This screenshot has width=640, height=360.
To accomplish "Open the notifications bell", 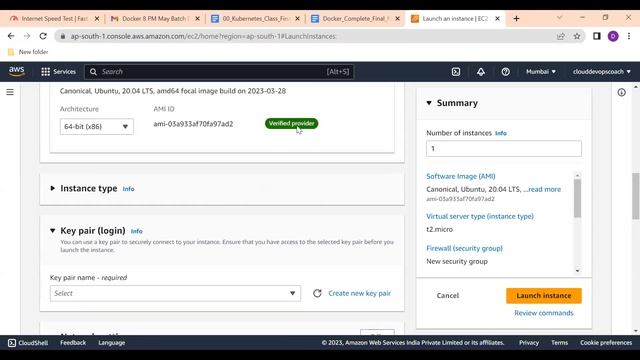I will [481, 71].
